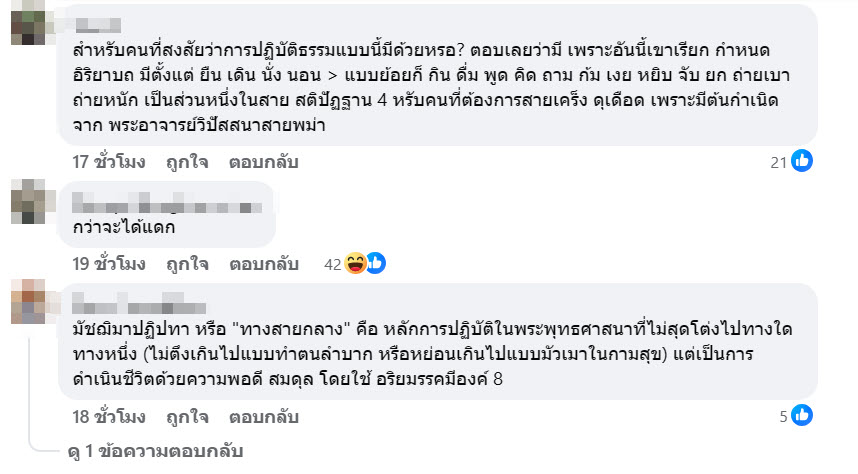The image size is (858, 474).
Task: Expand 'ดู 1 ข้อความตอบกลับ' replies
Action: pos(155,452)
